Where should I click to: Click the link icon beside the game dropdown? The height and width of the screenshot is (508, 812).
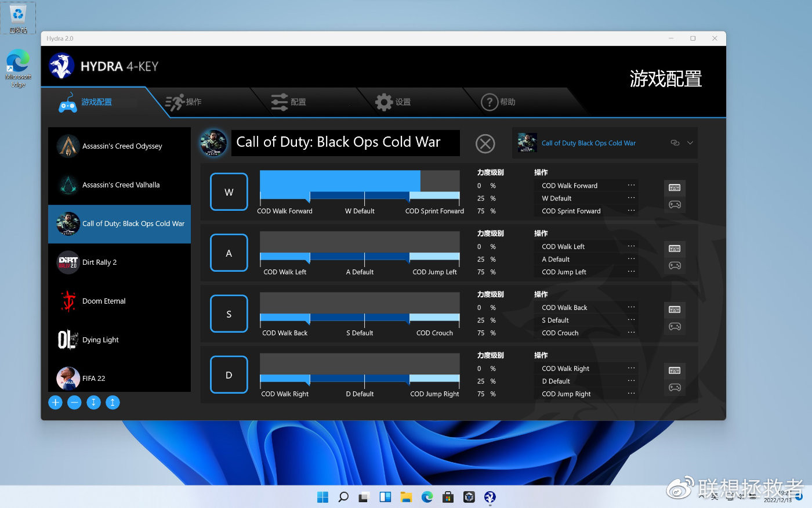[675, 143]
